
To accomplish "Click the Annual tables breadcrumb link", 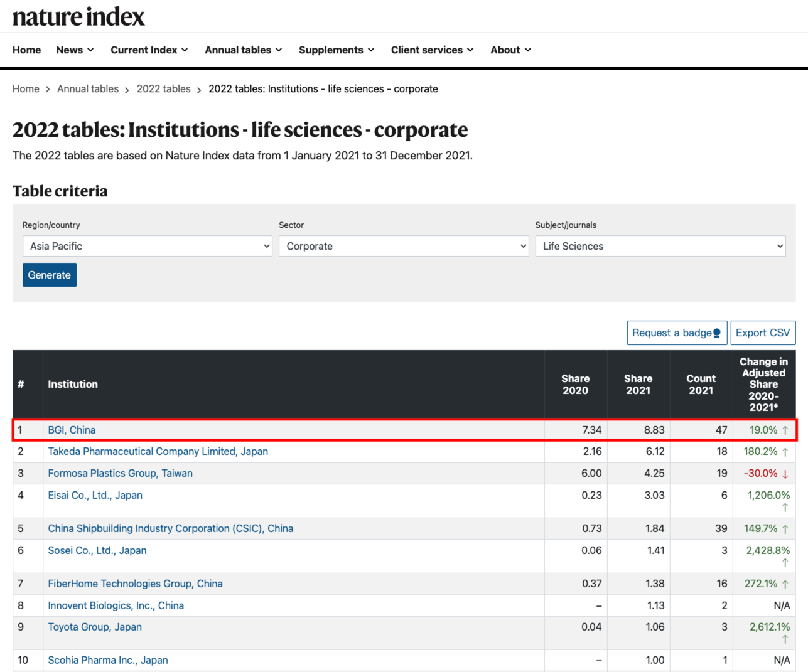I will coord(88,89).
